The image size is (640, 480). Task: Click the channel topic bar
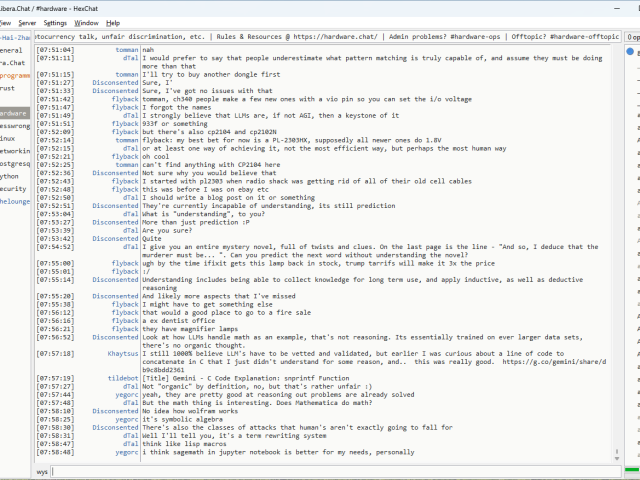[x=330, y=36]
